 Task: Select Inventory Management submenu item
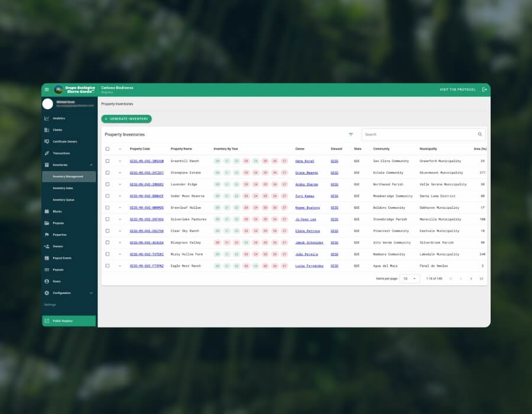coord(69,176)
